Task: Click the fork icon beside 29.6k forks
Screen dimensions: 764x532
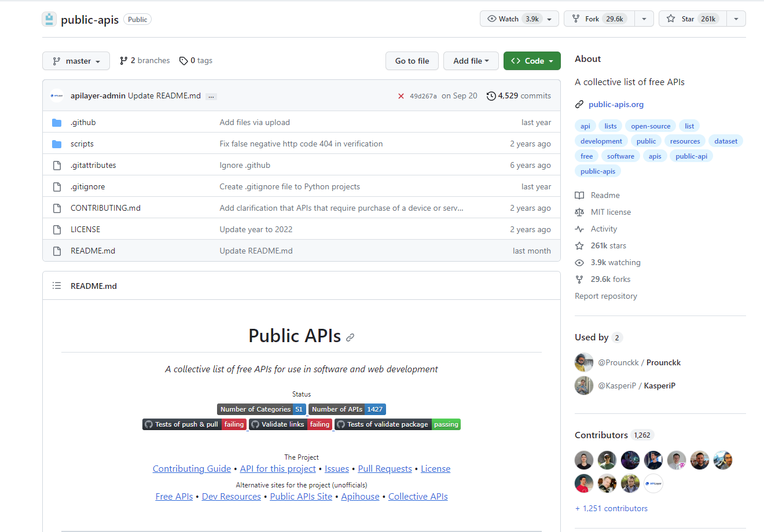Action: coord(579,279)
